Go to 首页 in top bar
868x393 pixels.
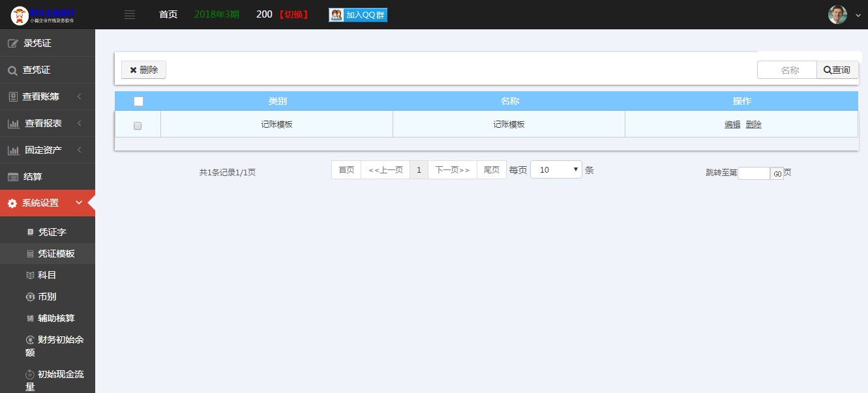[168, 14]
